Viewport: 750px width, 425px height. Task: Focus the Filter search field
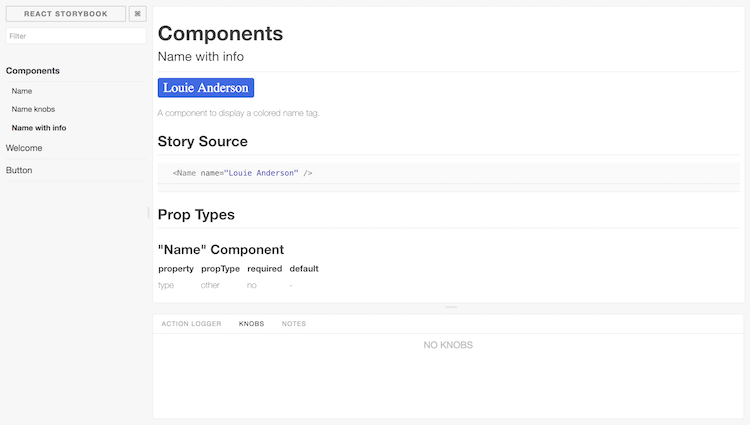click(76, 36)
